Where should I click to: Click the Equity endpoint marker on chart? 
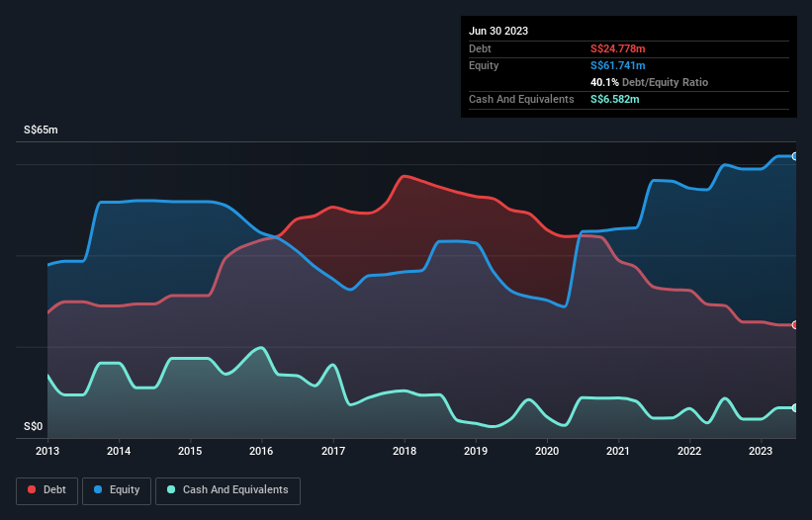pos(795,156)
